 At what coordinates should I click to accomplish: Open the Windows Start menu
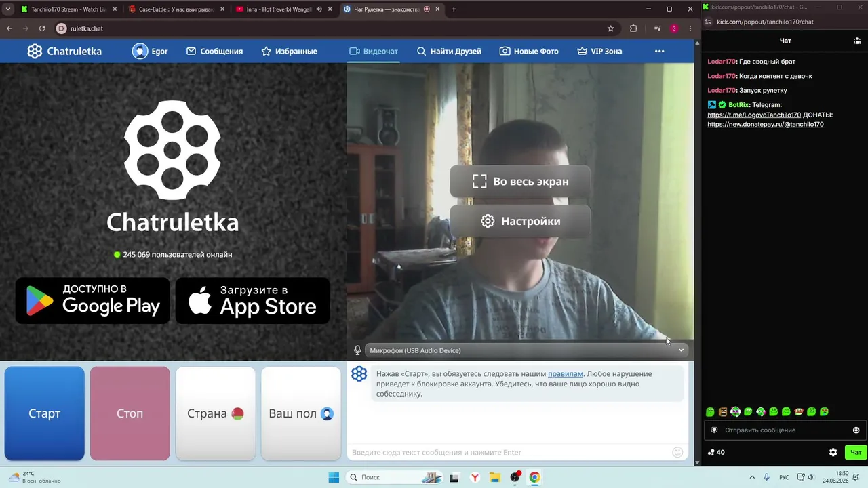coord(334,477)
